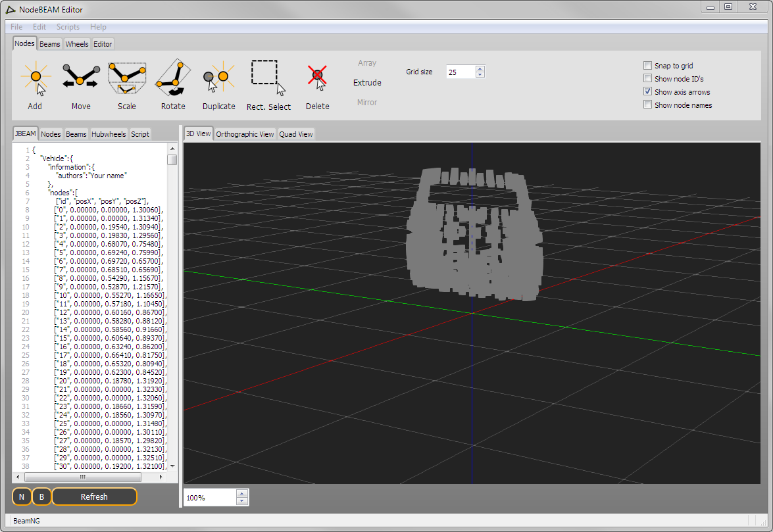Screen dimensions: 773x532
Task: Switch to Quad View tab
Action: (296, 134)
